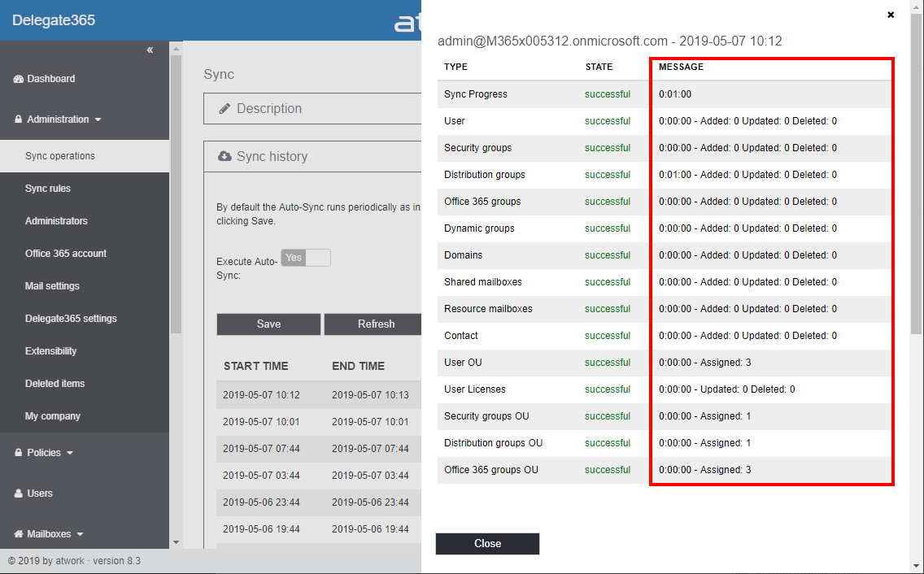The image size is (924, 574).
Task: Click the Users person icon
Action: (x=18, y=494)
